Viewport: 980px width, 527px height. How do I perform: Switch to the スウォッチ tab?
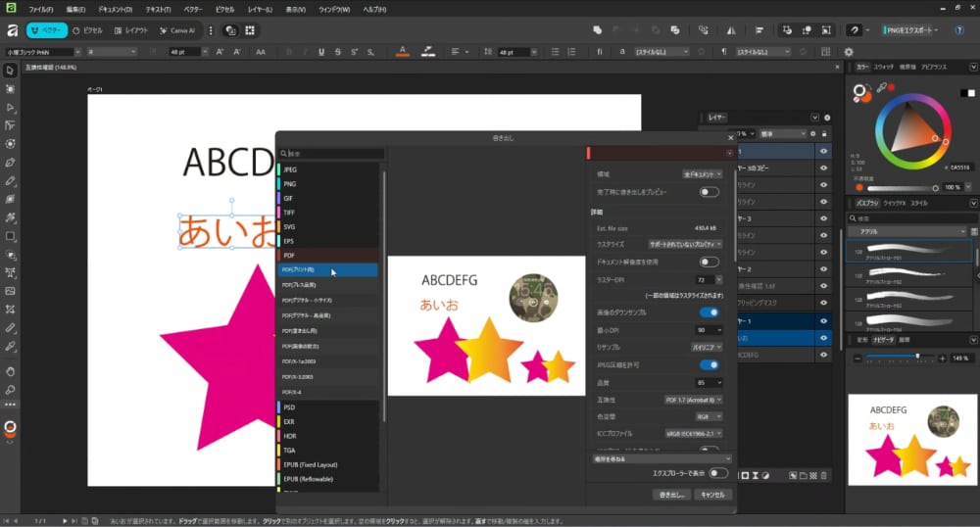coord(884,68)
